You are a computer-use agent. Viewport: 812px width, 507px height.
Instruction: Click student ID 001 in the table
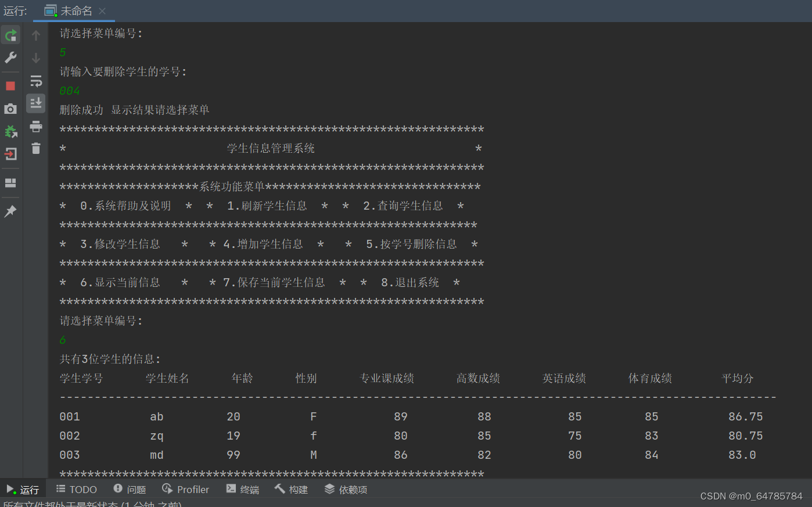point(70,416)
